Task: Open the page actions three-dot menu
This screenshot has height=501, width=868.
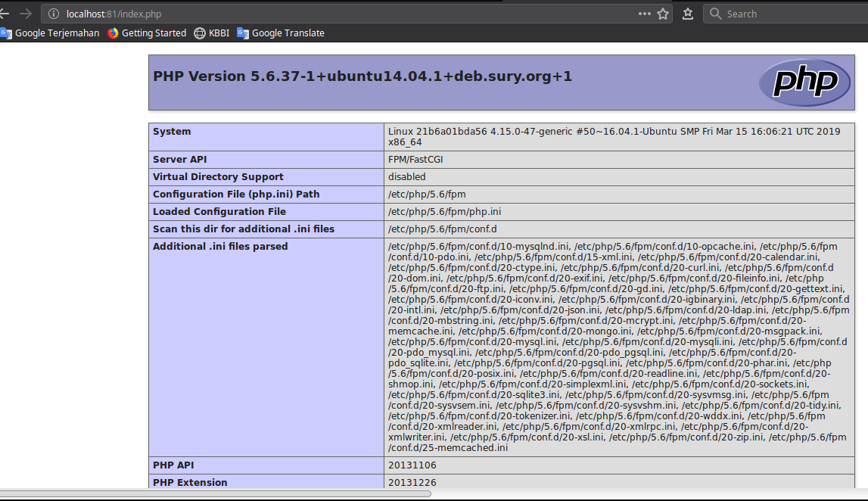Action: (644, 14)
